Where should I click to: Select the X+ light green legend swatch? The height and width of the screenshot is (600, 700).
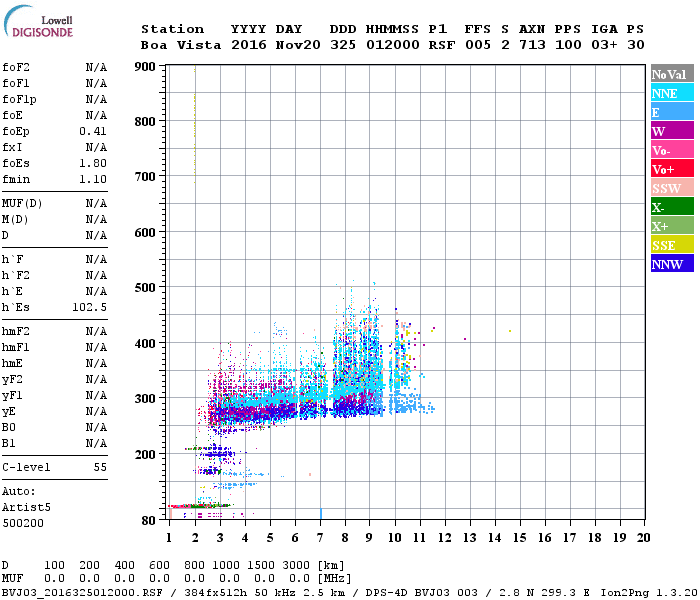pos(672,226)
